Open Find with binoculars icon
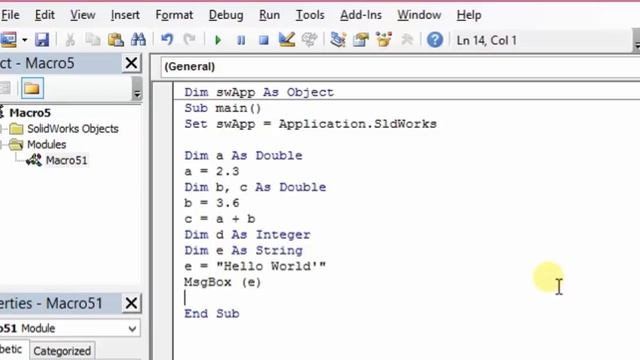 pyautogui.click(x=138, y=40)
